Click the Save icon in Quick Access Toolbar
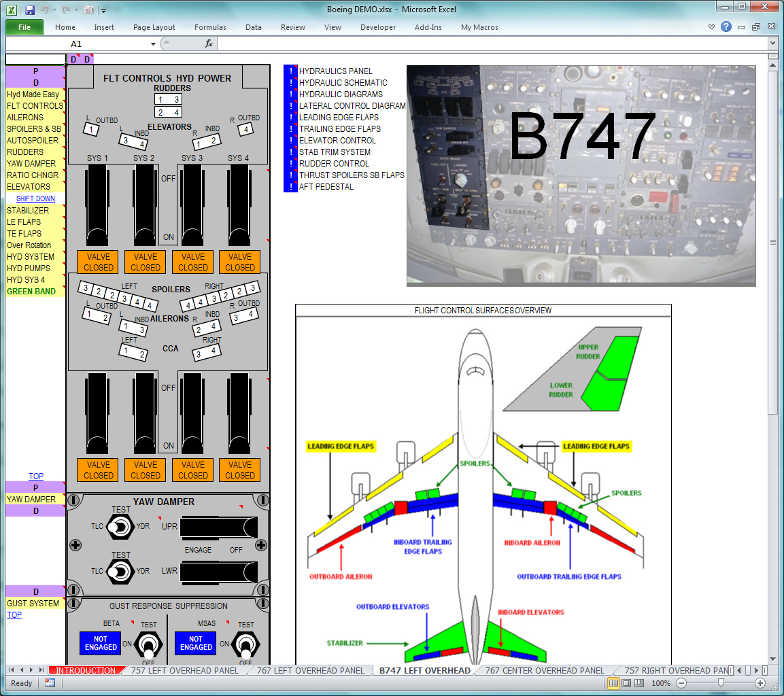Screen dimensions: 784x696 (x=30, y=10)
